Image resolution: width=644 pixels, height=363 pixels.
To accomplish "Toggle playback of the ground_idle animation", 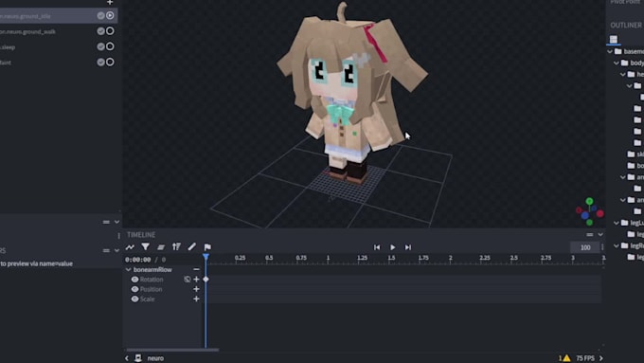I will tap(110, 15).
